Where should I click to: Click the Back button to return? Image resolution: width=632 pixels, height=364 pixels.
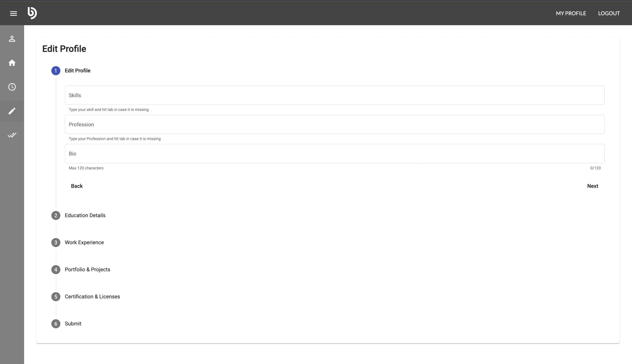(77, 186)
